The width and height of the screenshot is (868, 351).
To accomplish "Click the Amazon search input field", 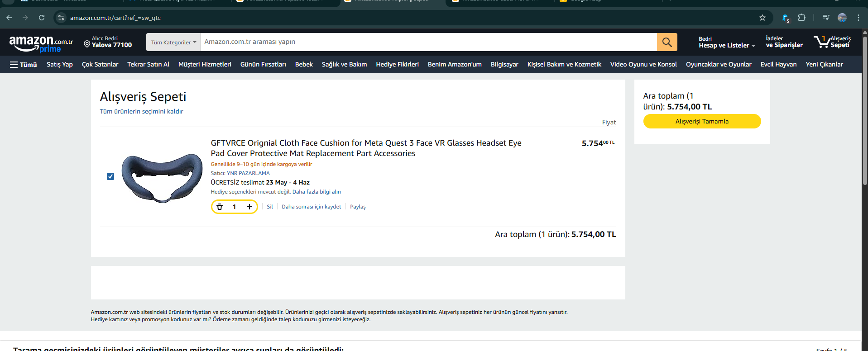I will click(x=428, y=42).
